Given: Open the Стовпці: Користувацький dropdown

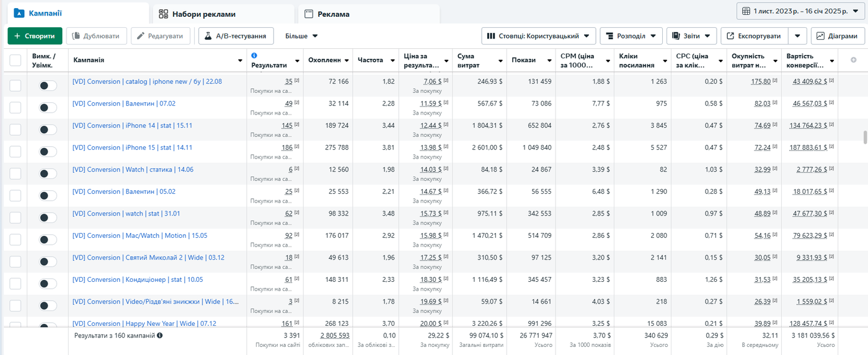Looking at the screenshot, I should coord(539,36).
